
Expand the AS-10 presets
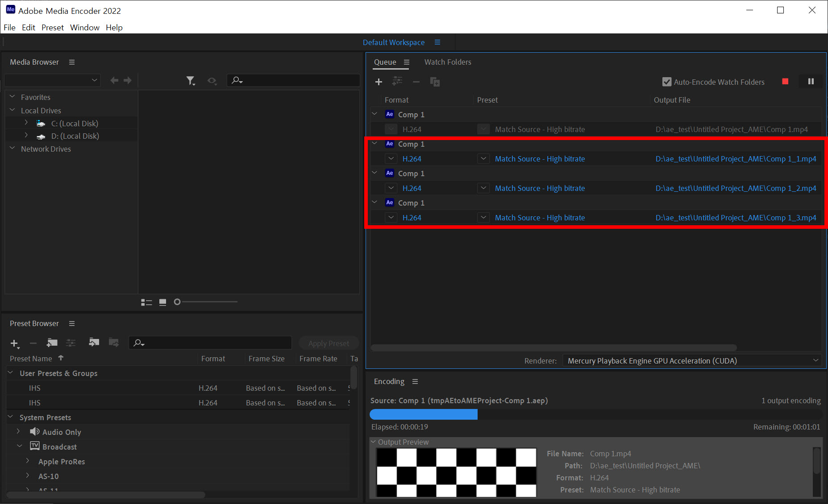pyautogui.click(x=28, y=475)
